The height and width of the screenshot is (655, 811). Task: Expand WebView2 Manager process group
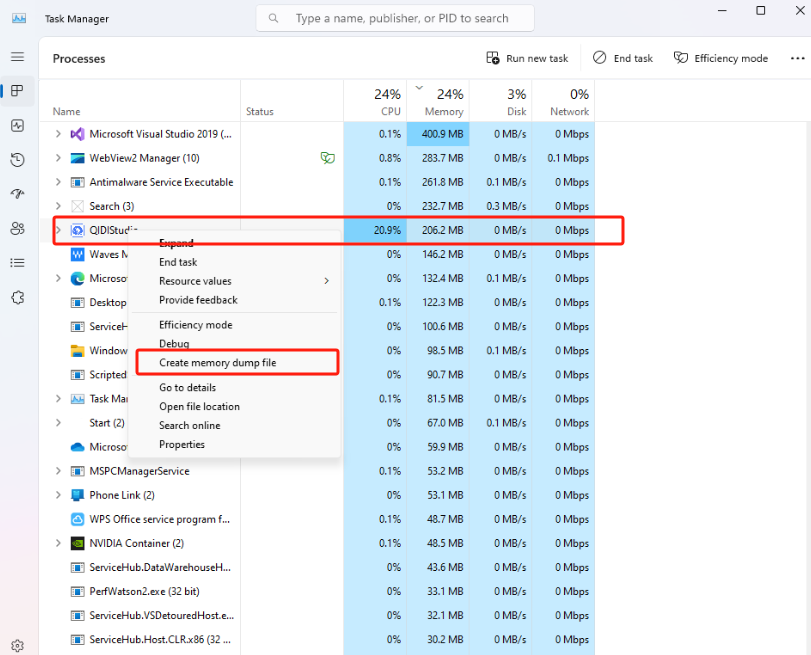click(x=58, y=158)
